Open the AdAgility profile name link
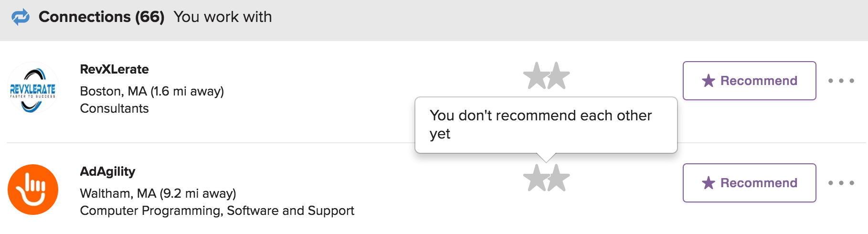This screenshot has height=234, width=868. (107, 171)
